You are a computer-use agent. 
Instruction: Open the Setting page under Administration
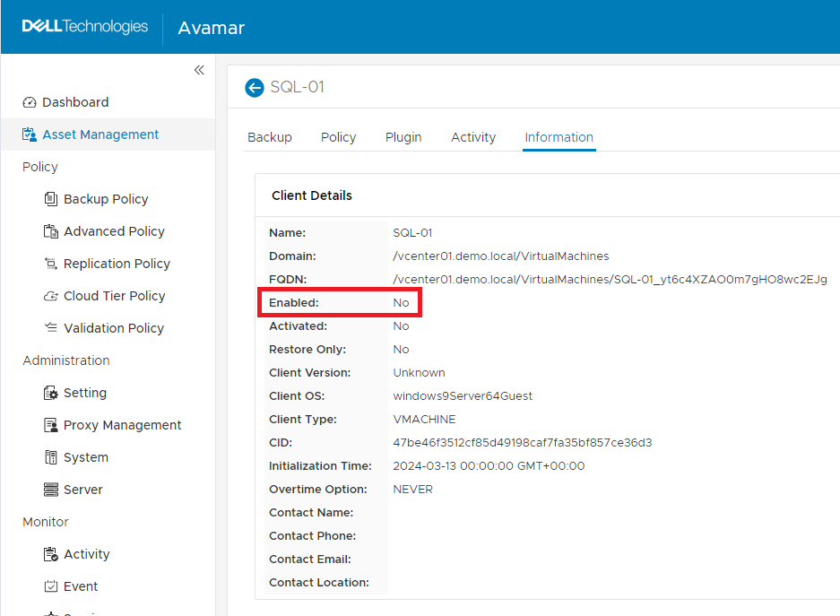point(84,392)
